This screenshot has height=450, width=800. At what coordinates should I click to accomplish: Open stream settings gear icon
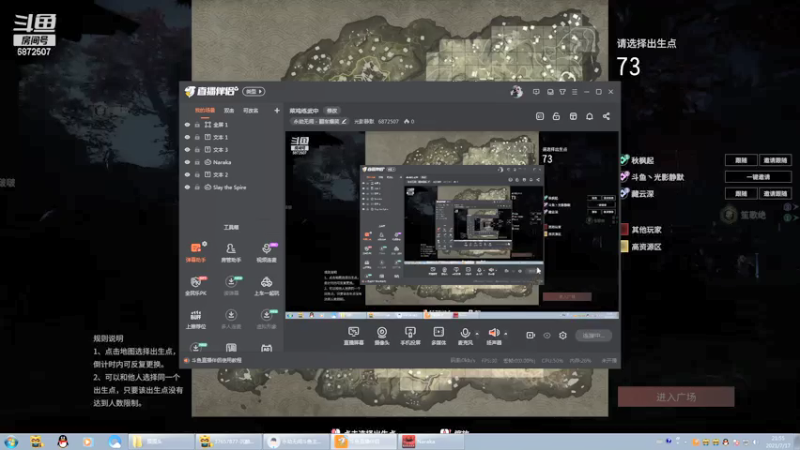coord(563,335)
